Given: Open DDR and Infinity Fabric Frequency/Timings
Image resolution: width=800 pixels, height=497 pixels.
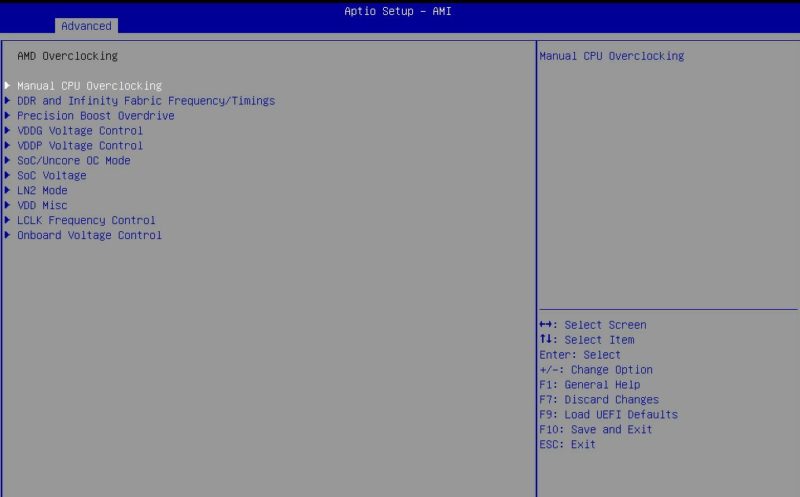Looking at the screenshot, I should tap(146, 101).
